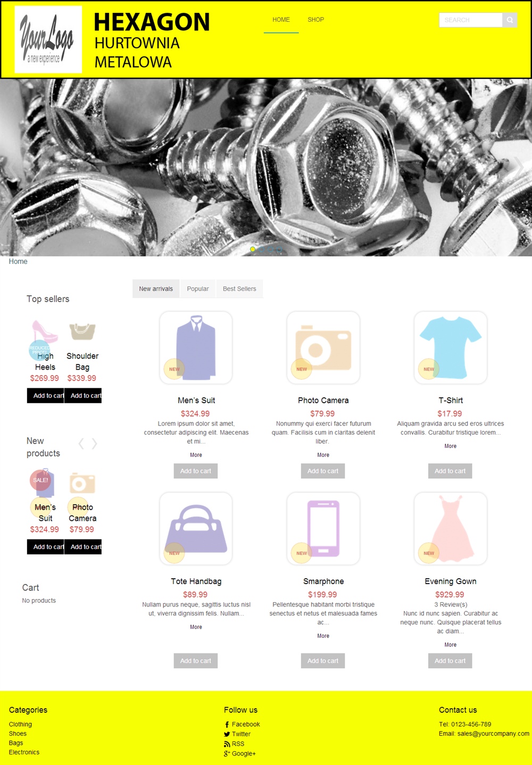Click the Search input field
Image resolution: width=532 pixels, height=765 pixels.
(471, 20)
